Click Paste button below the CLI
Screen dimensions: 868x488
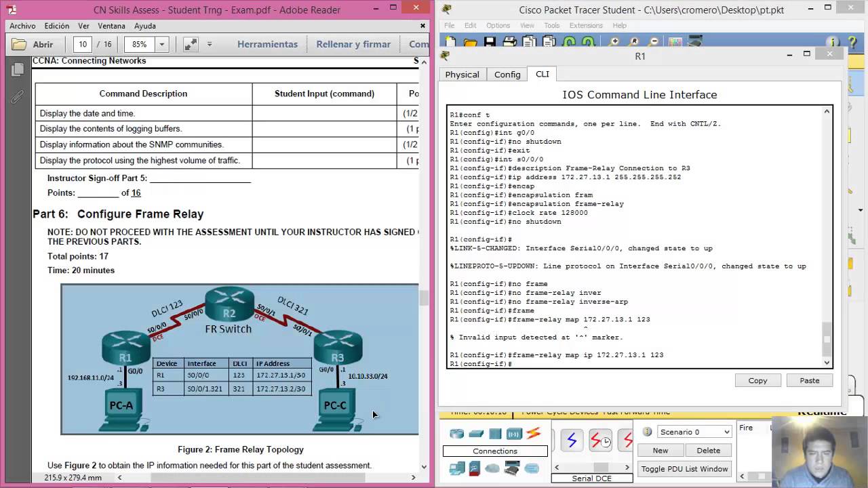tap(809, 380)
